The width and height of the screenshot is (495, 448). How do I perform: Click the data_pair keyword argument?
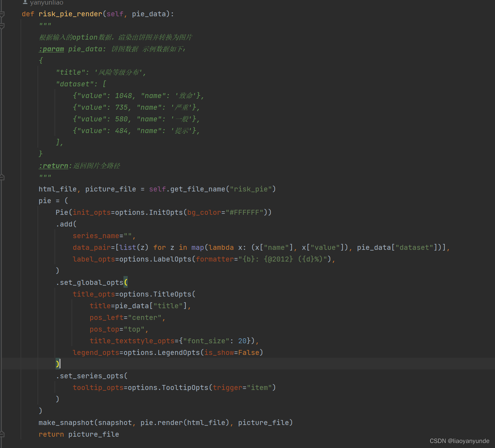click(92, 248)
